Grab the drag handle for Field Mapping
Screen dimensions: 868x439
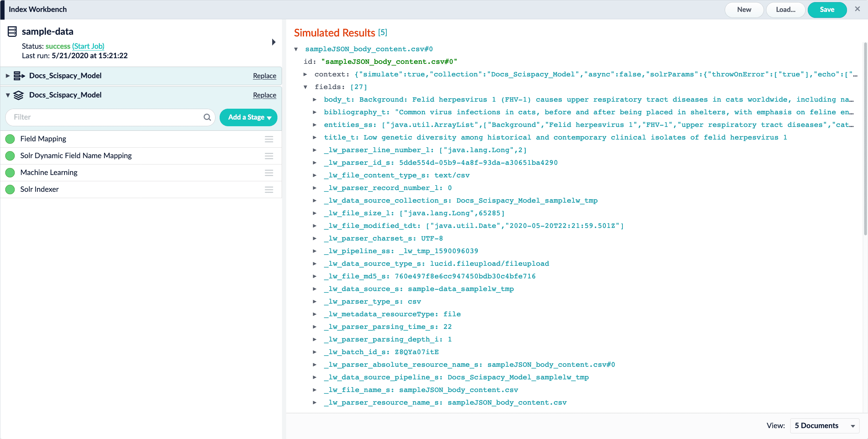click(269, 139)
